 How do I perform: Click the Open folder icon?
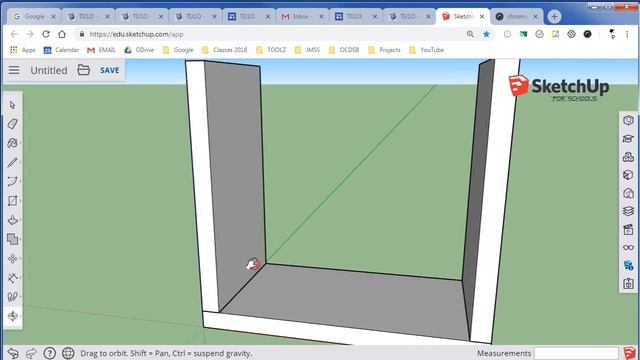tap(84, 70)
